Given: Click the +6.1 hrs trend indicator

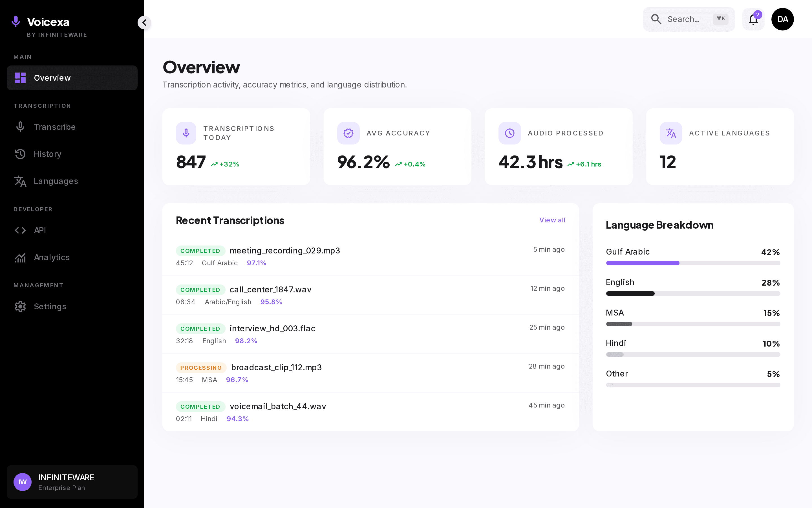Looking at the screenshot, I should [x=584, y=164].
